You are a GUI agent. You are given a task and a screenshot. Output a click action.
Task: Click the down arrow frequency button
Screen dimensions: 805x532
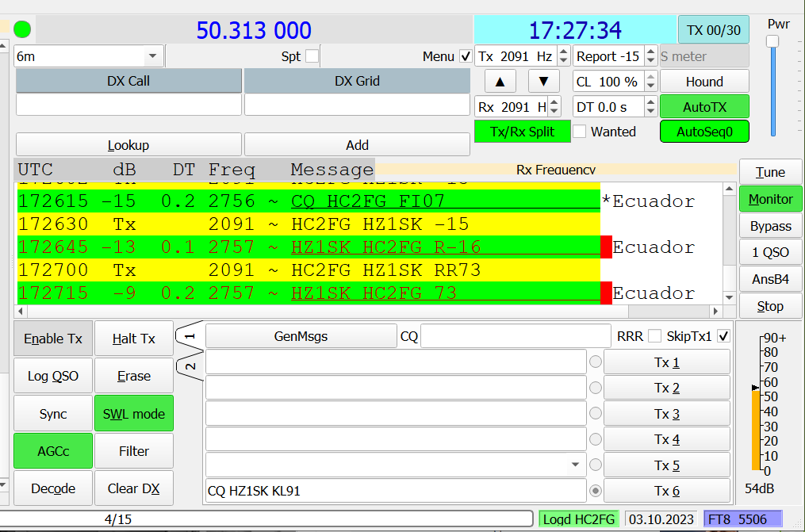(544, 82)
